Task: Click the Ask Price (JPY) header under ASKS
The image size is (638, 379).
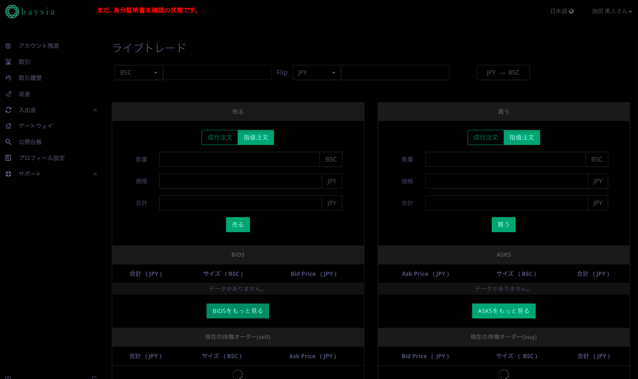Action: (426, 274)
